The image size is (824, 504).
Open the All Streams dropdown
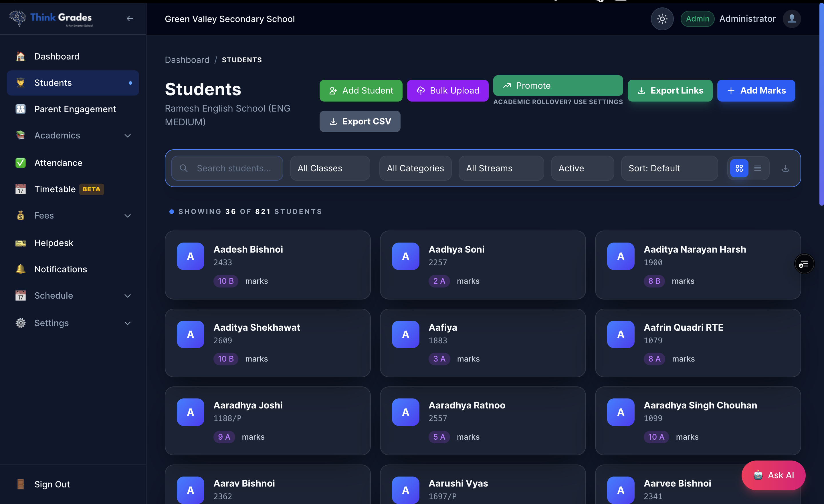point(501,168)
